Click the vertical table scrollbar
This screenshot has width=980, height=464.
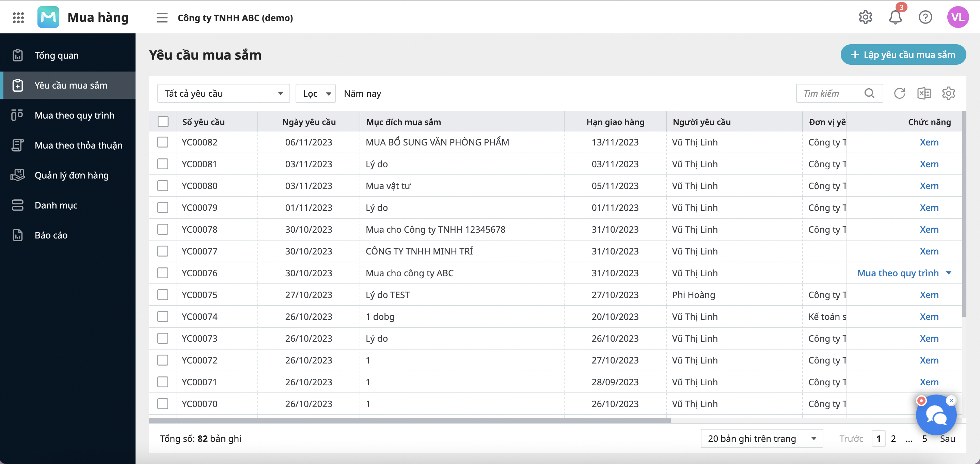964,214
